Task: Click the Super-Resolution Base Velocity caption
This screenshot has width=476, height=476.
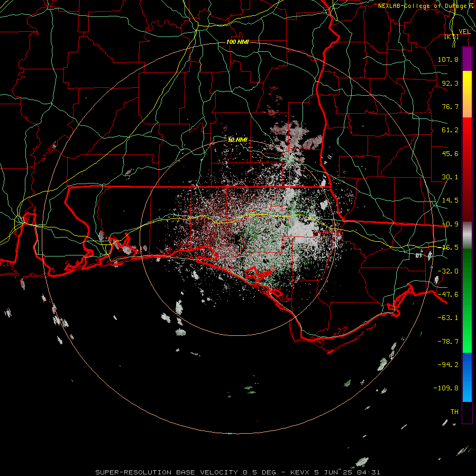Action: (237, 472)
